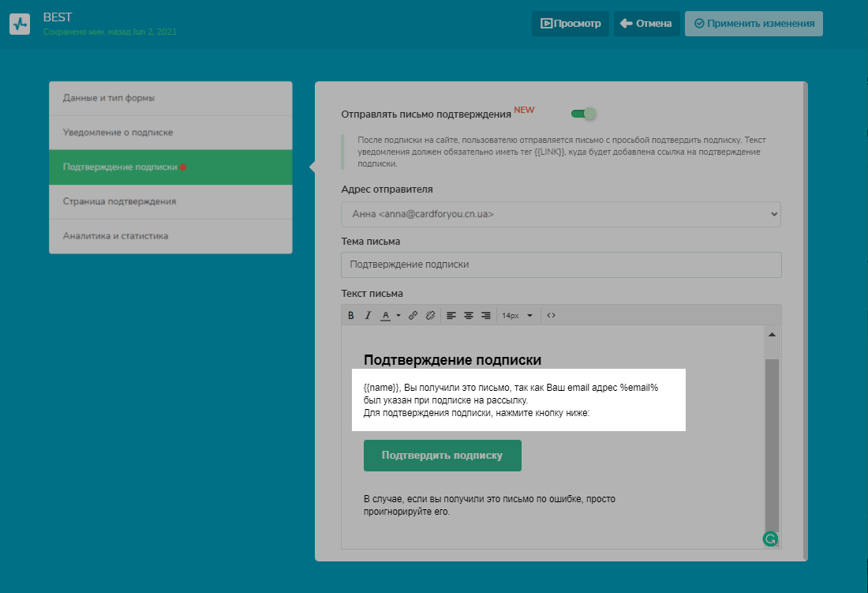Viewport: 868px width, 593px height.
Task: Apply italic formatting in the letter editor
Action: pyautogui.click(x=368, y=316)
